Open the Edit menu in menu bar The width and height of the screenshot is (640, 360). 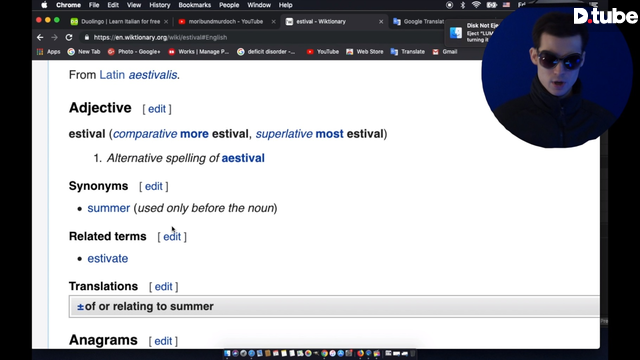(x=113, y=5)
